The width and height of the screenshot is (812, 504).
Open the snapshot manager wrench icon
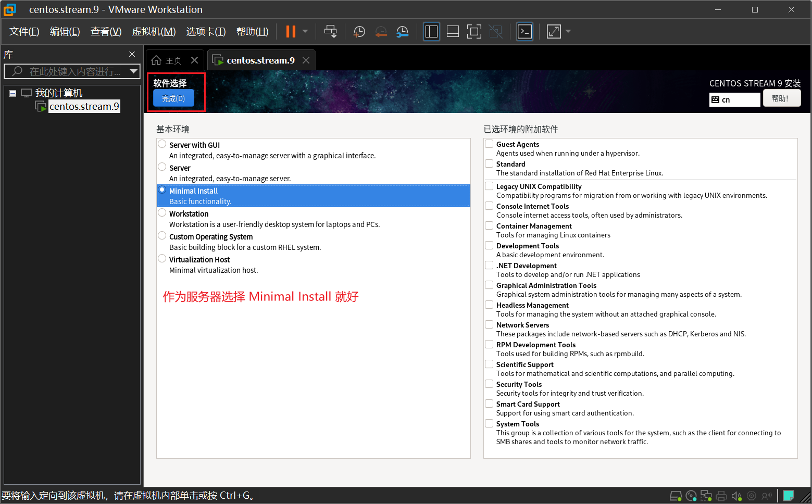pyautogui.click(x=402, y=32)
